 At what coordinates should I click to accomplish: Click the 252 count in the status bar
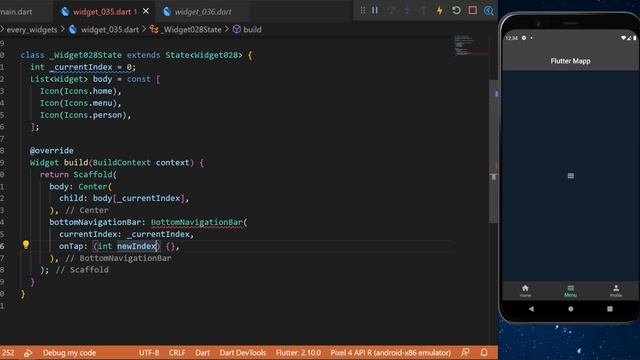point(7,353)
